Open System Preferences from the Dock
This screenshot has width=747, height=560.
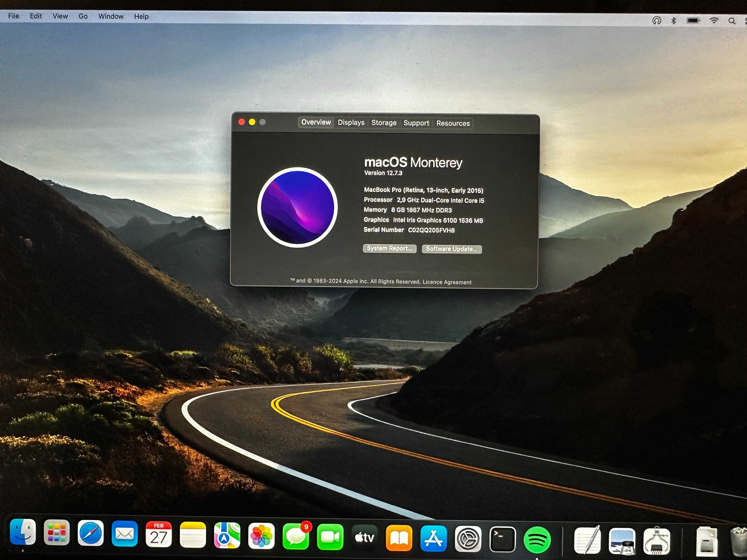tap(468, 539)
